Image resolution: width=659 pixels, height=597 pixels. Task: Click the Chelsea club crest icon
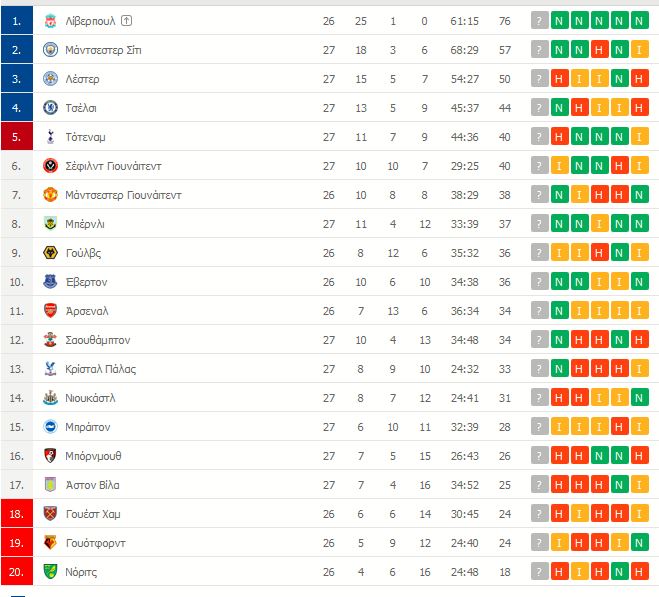click(x=50, y=108)
